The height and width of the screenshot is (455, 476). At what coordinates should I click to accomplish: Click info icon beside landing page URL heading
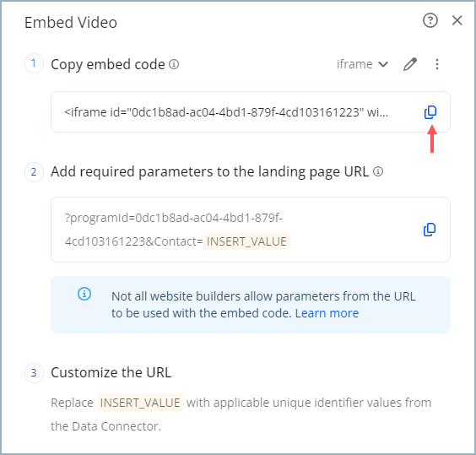click(378, 171)
